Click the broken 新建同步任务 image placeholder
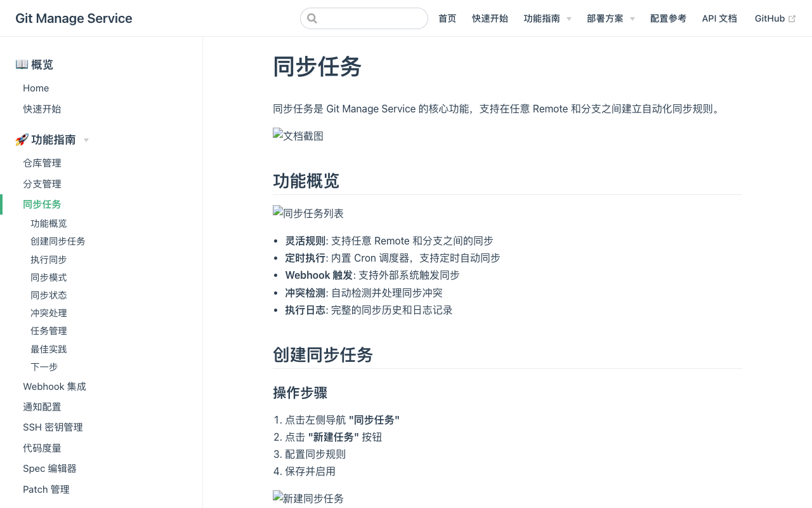Viewport: 812px width, 508px height. click(308, 498)
